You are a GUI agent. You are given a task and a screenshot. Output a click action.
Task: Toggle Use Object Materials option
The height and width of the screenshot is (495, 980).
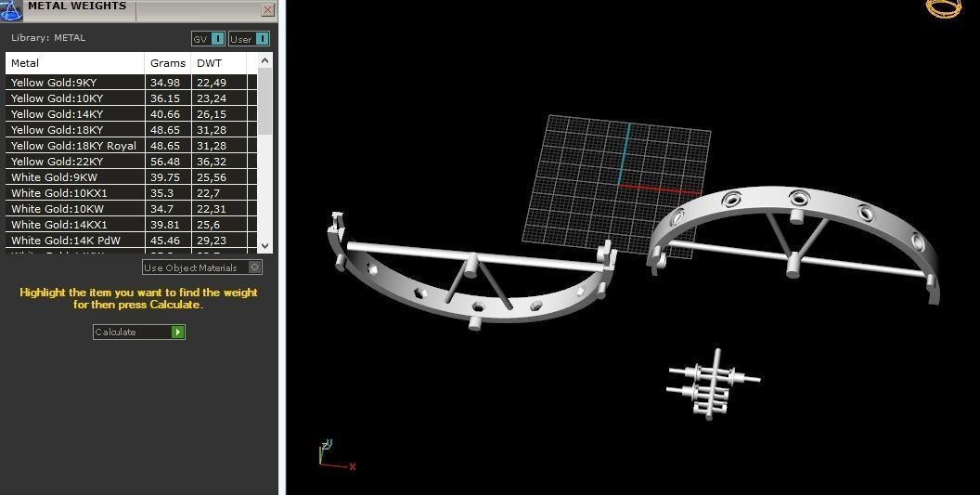pyautogui.click(x=202, y=267)
